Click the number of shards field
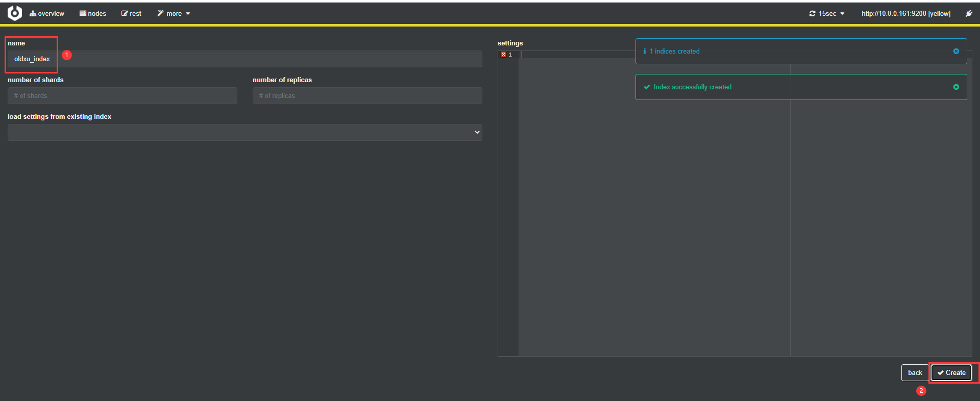Viewport: 980px width, 401px height. pos(122,96)
